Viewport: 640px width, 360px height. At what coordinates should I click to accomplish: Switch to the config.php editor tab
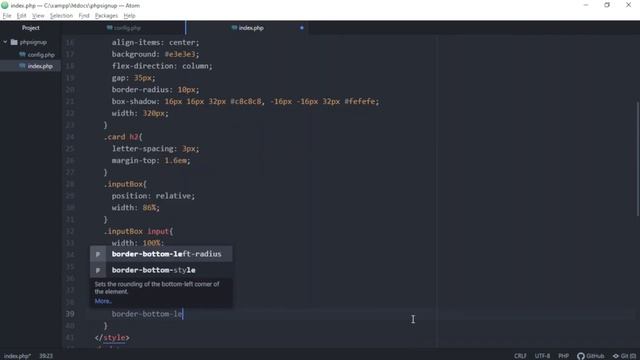124,28
